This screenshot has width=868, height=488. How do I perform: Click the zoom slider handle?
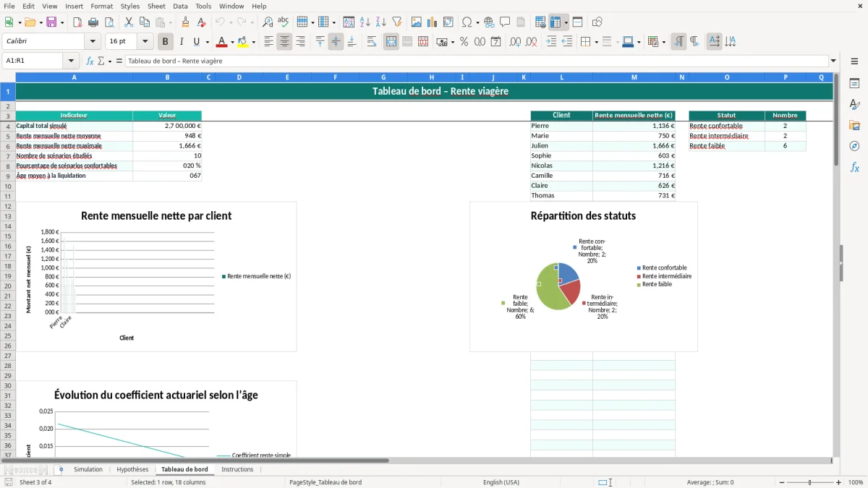[x=810, y=482]
